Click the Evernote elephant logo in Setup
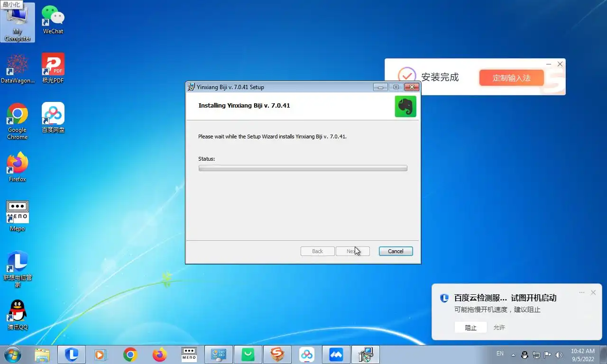The width and height of the screenshot is (607, 364). (x=405, y=106)
